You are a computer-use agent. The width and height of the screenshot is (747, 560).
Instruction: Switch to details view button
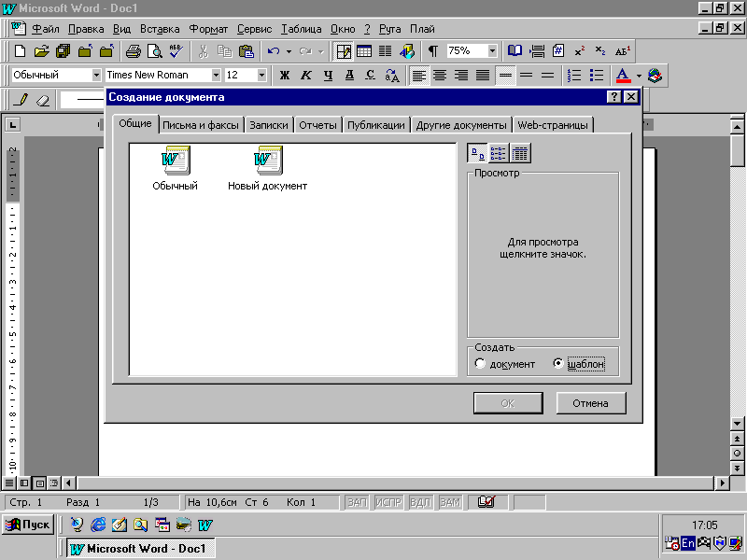coord(520,153)
